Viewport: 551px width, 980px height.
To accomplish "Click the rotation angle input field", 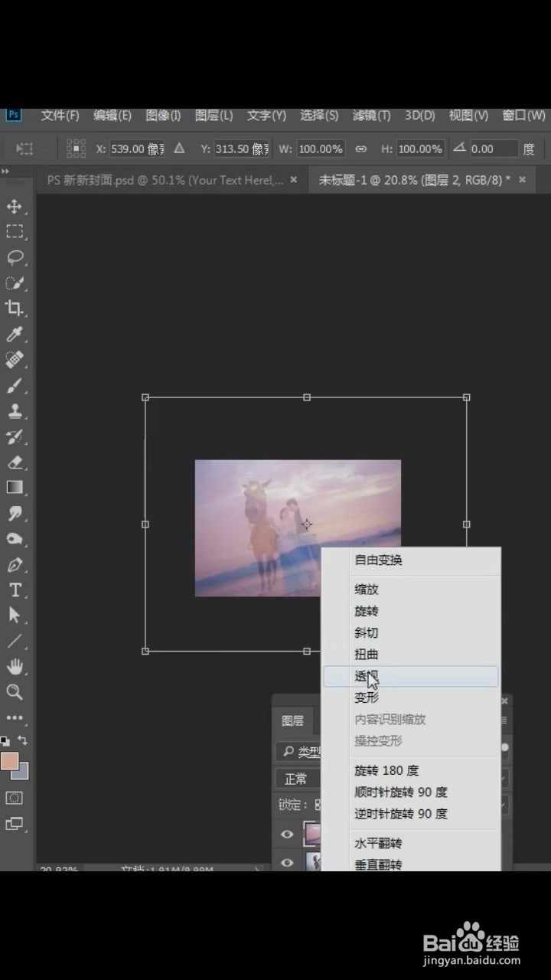I will (493, 149).
